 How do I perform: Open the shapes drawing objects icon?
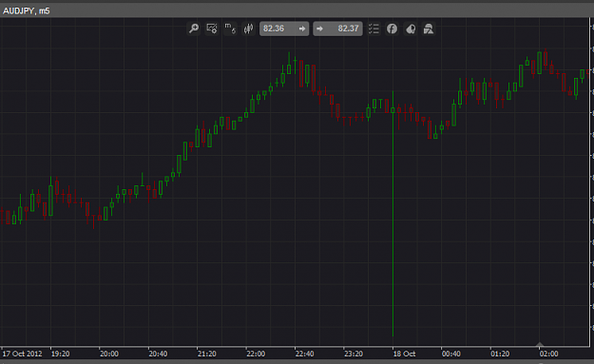pyautogui.click(x=429, y=29)
